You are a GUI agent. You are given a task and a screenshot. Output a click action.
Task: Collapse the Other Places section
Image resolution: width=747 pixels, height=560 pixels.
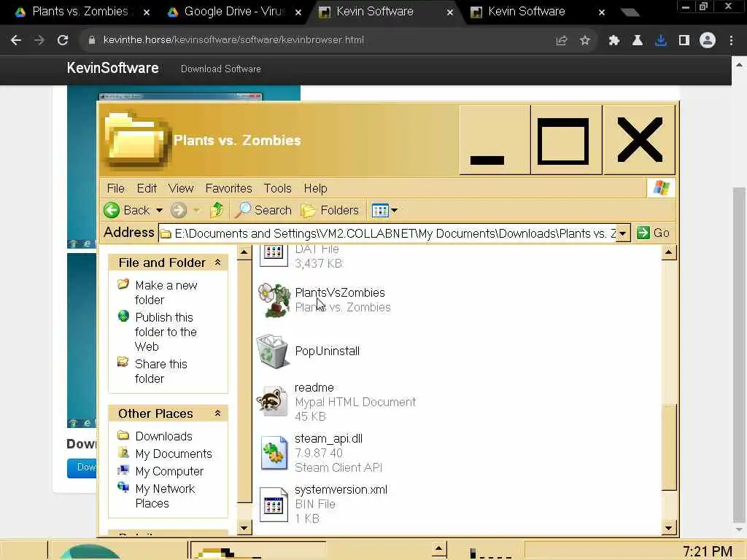click(217, 413)
